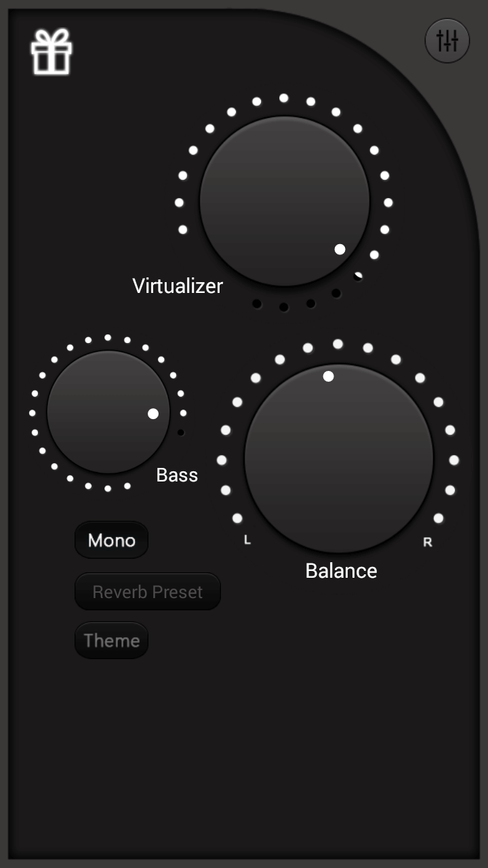Viewport: 488px width, 868px height.
Task: Click the Balance knob center
Action: coord(339,459)
